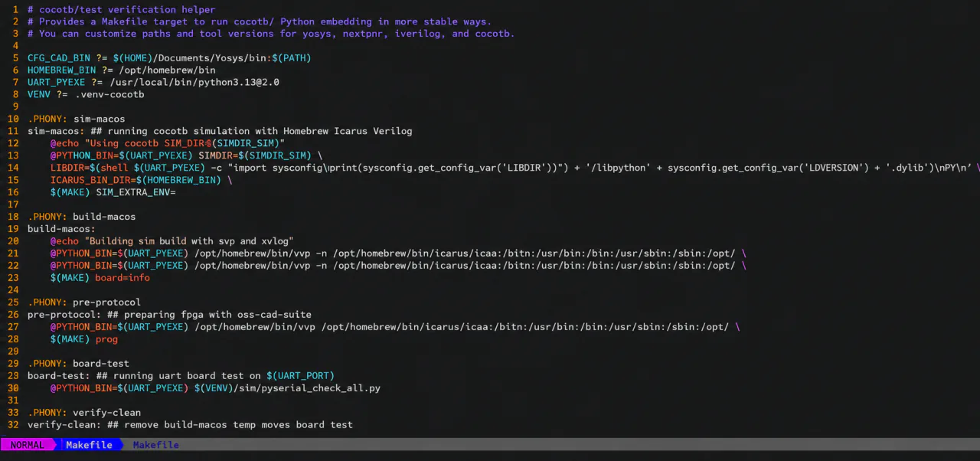This screenshot has height=461, width=980.
Task: Click 'SIMDIR=$(SIMDIR_SIM)' on line 13
Action: (254, 156)
